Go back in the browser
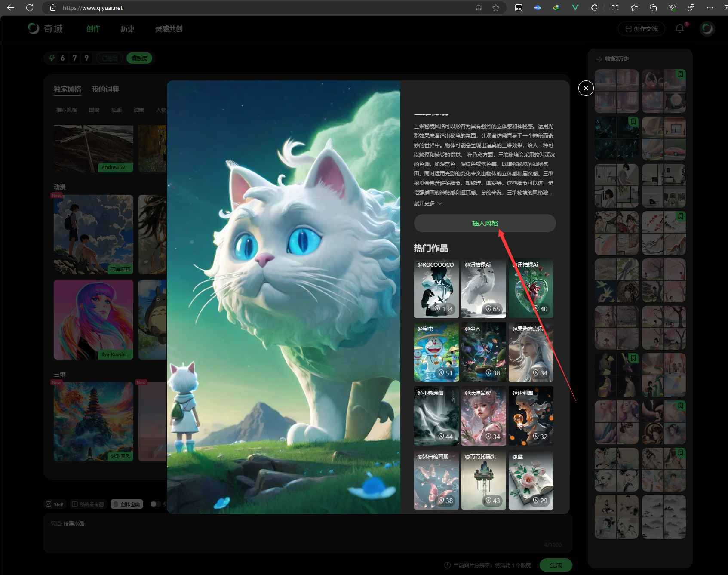 pyautogui.click(x=11, y=8)
